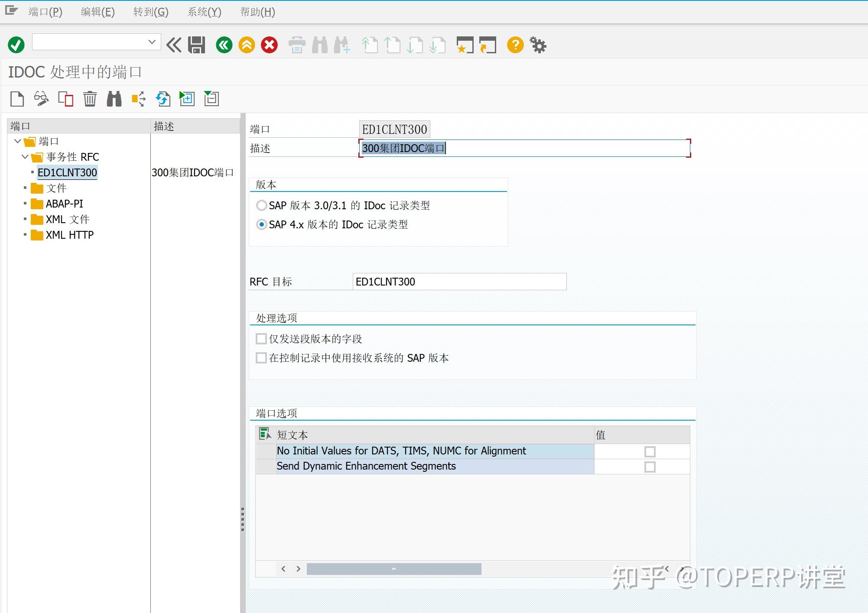
Task: Open Find using the binoculars icon
Action: click(114, 99)
